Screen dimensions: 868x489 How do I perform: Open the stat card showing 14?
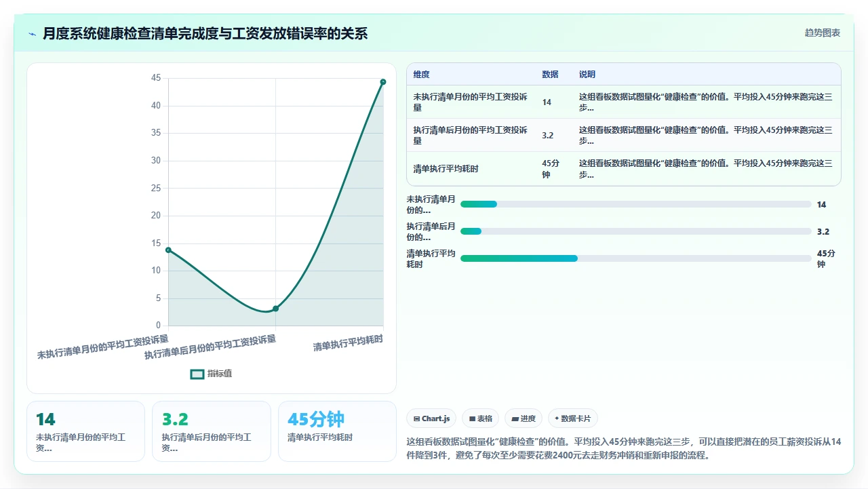point(85,431)
